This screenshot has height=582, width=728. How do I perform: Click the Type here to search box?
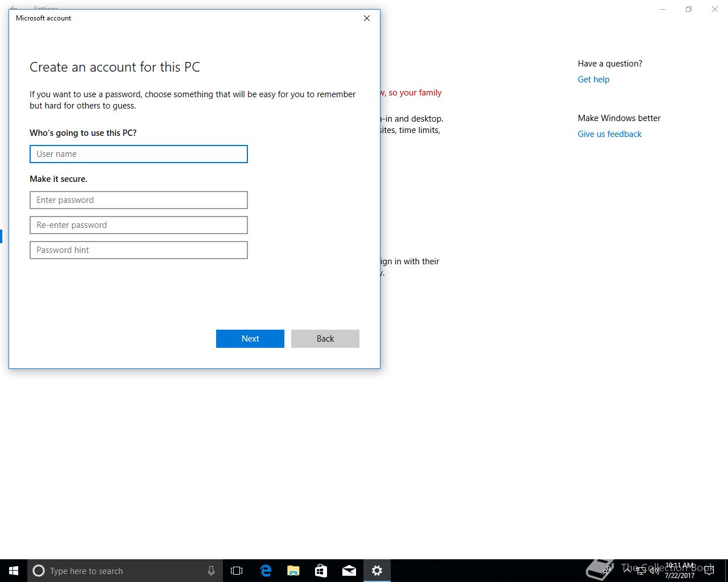pos(125,571)
